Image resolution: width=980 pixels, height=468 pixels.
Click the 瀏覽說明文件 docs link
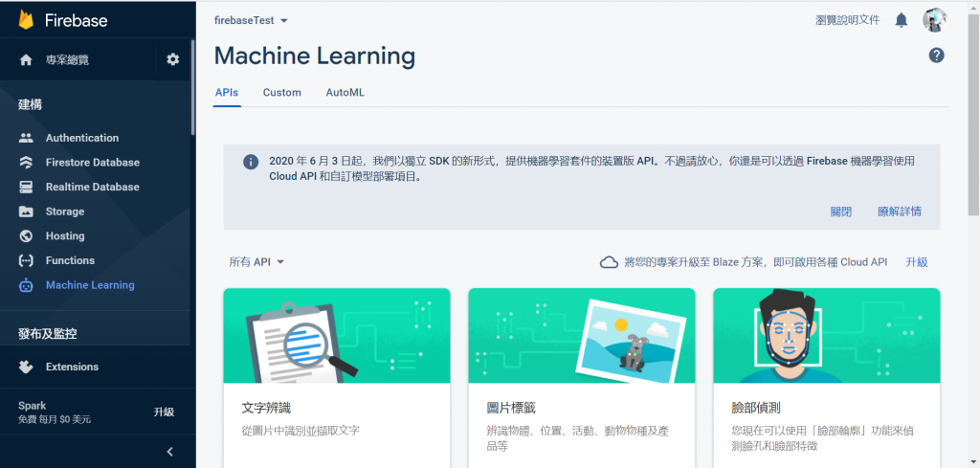click(848, 21)
